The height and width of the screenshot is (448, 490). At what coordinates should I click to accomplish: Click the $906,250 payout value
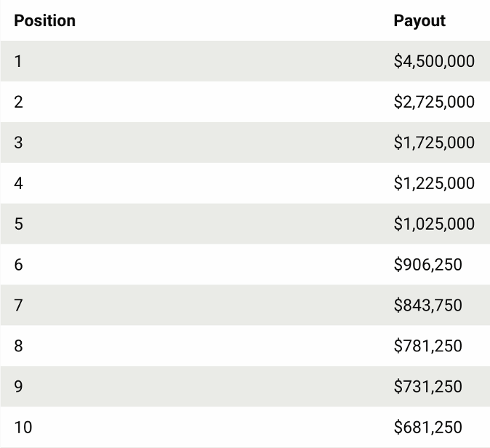(427, 265)
